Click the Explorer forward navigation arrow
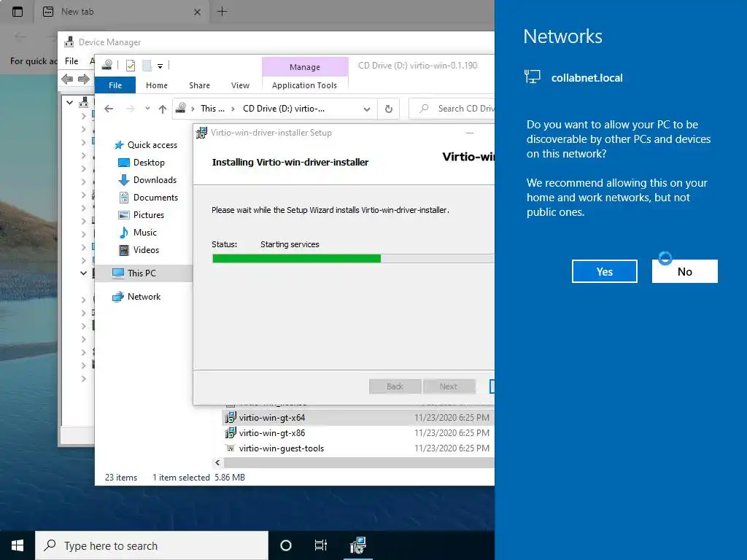 tap(130, 109)
